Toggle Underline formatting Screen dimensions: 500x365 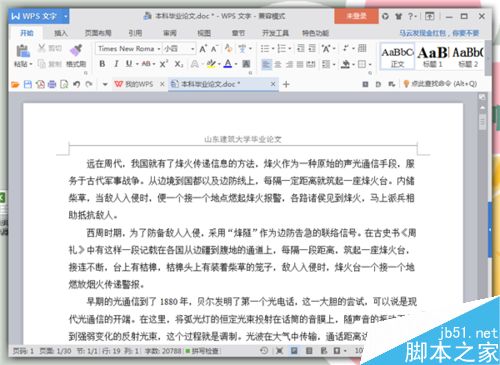click(x=129, y=64)
